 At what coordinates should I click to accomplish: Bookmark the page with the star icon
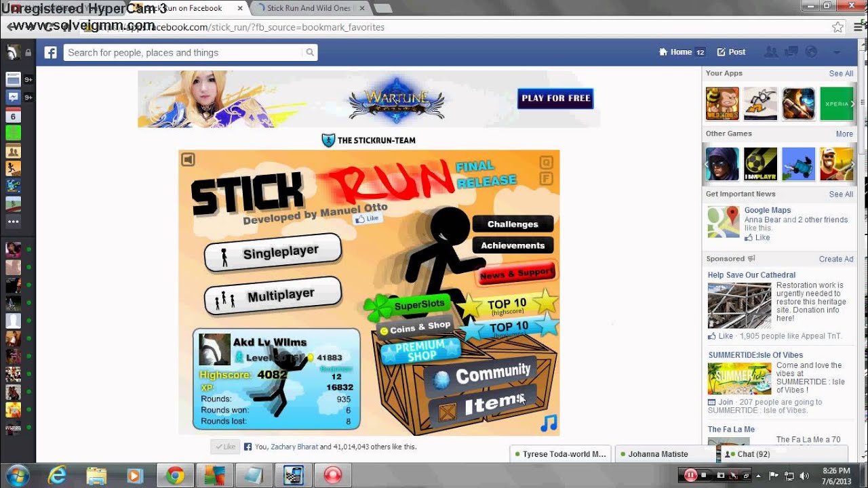[x=837, y=28]
